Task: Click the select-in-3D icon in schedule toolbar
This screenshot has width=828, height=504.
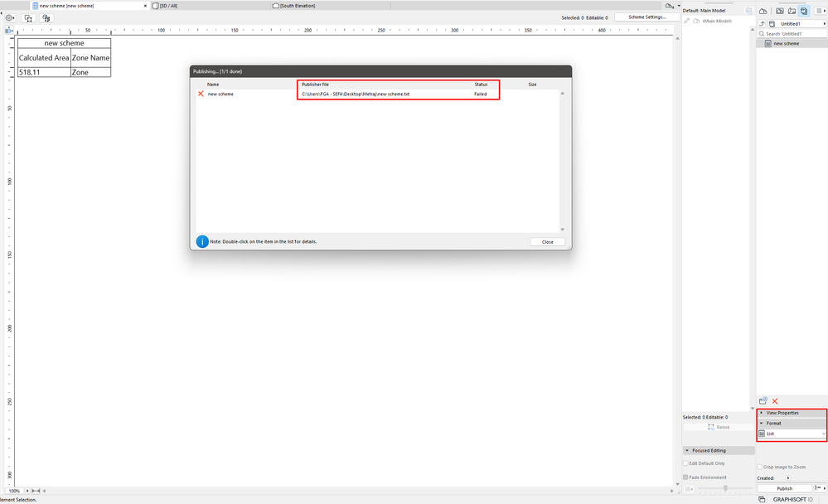Action: coord(46,18)
